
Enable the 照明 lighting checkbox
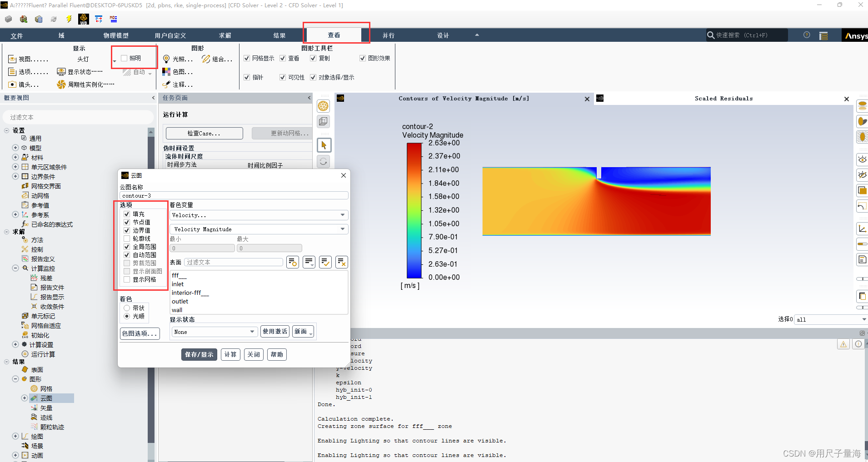[124, 58]
